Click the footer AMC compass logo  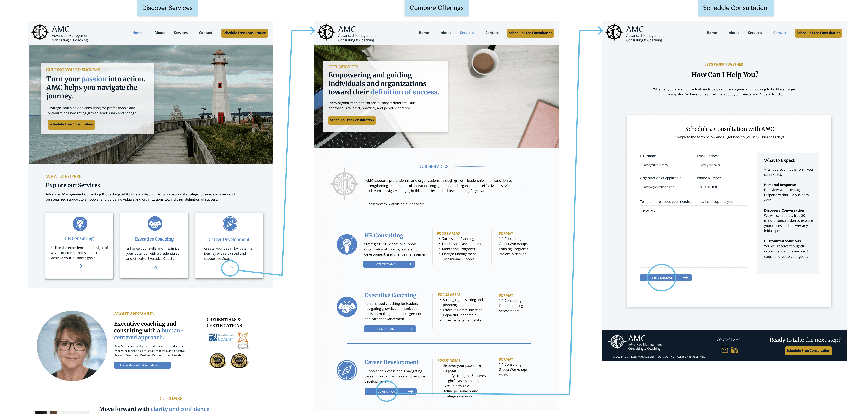click(x=617, y=342)
